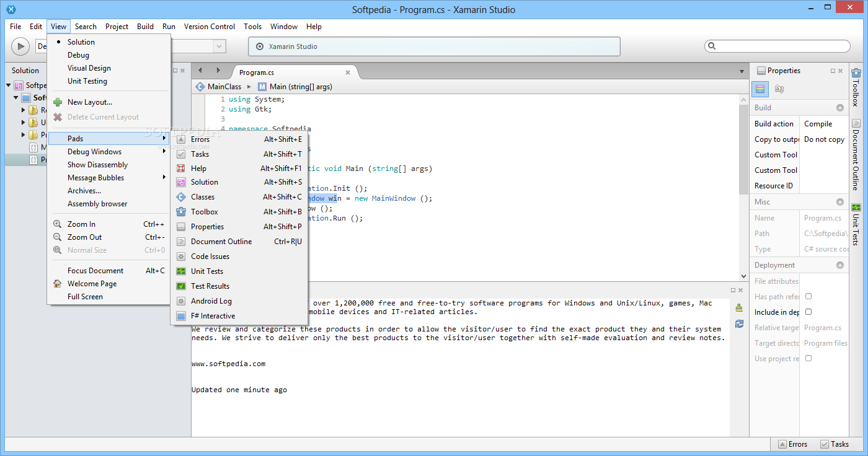Viewport: 868px width, 456px height.
Task: Click the alphabetical sort icon in Properties
Action: 779,89
